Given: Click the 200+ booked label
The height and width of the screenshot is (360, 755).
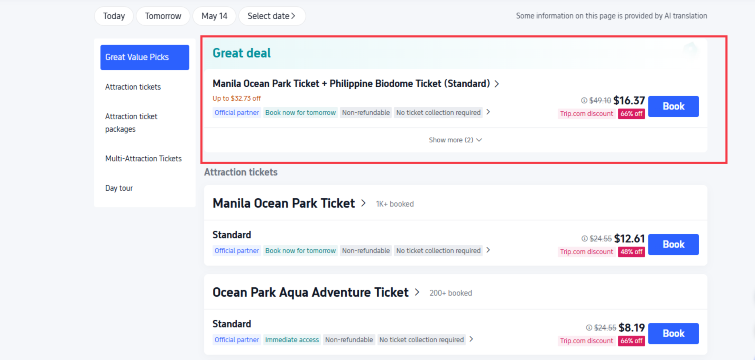Looking at the screenshot, I should [x=451, y=293].
